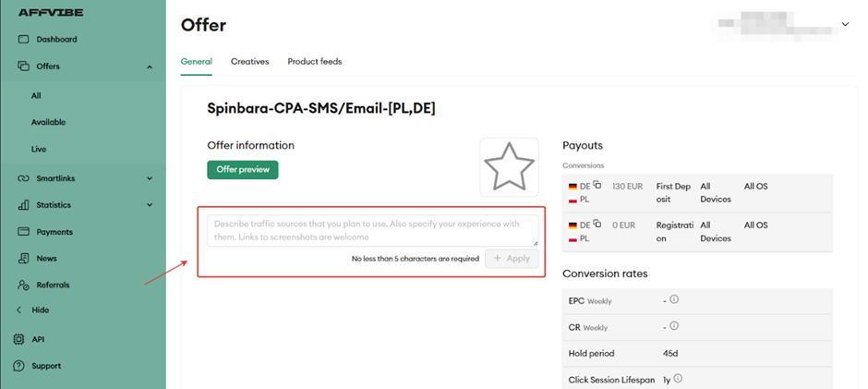Open Support via its headset icon
The height and width of the screenshot is (389, 868).
(x=19, y=366)
